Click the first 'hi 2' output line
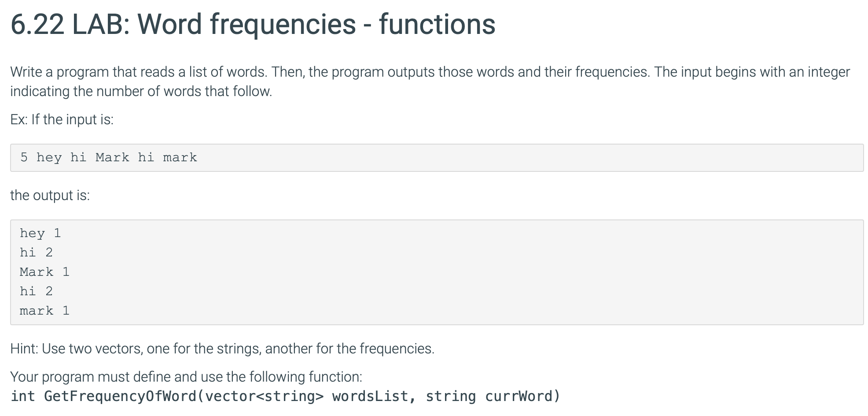The image size is (868, 416). click(x=36, y=253)
